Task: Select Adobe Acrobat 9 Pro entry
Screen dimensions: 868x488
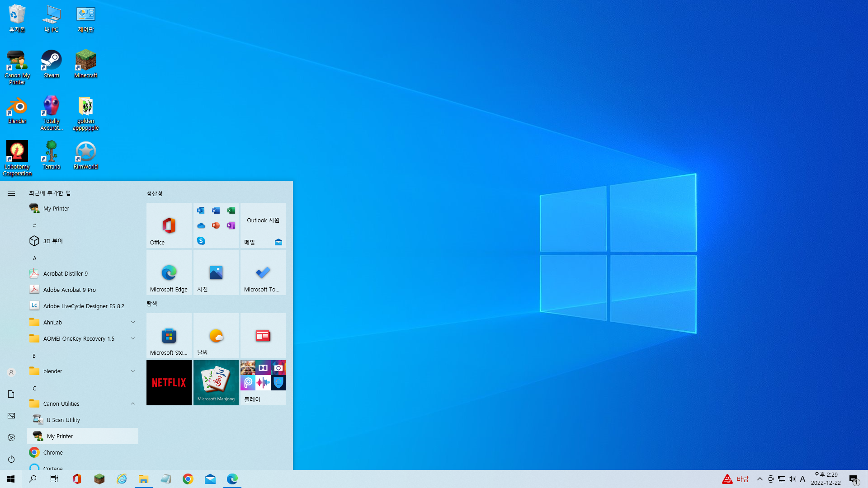Action: point(69,290)
